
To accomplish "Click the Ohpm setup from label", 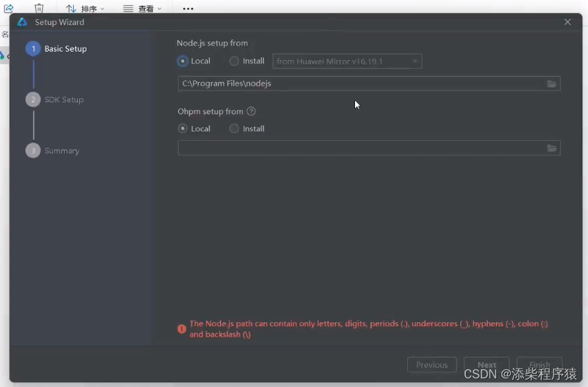I will click(x=211, y=112).
